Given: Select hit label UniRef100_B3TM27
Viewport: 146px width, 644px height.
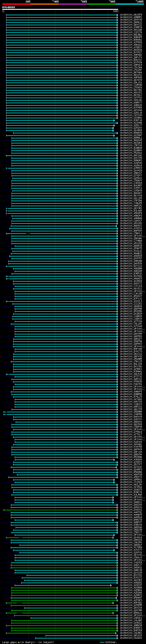Looking at the screenshot, I should (131, 53).
